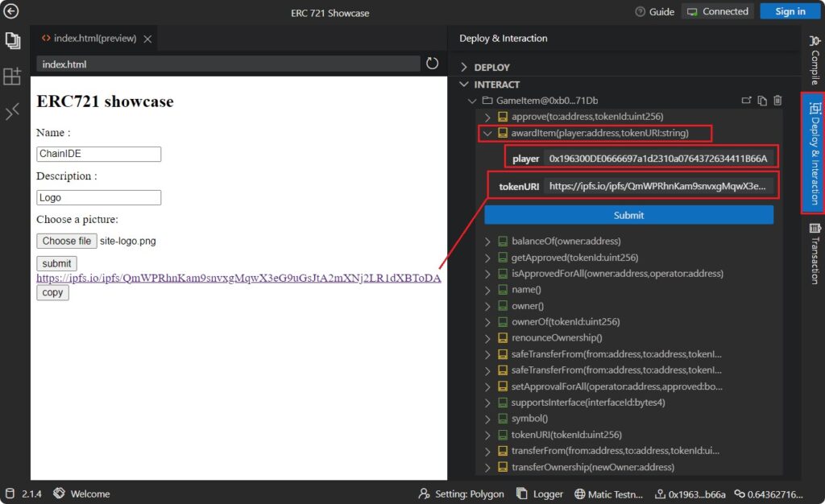Click the Choose file button
The width and height of the screenshot is (825, 504).
coord(66,241)
